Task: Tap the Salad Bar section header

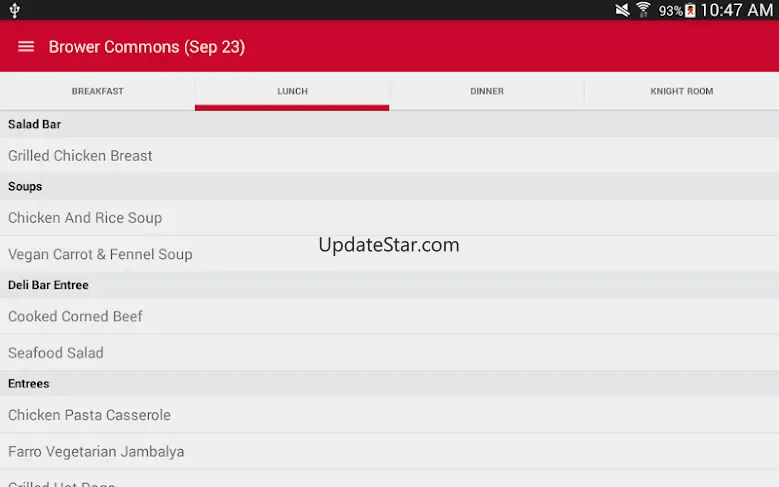Action: click(x=390, y=124)
